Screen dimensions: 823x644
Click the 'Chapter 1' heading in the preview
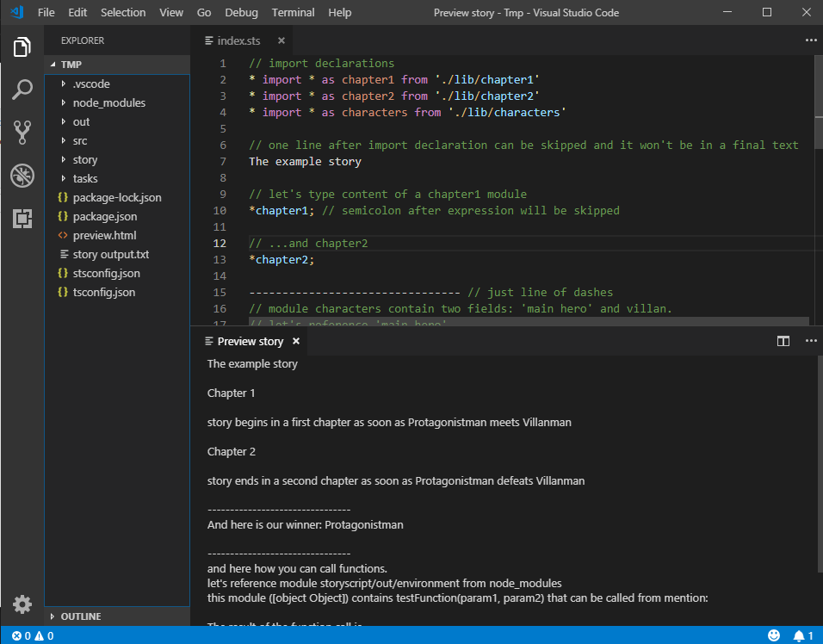point(231,393)
